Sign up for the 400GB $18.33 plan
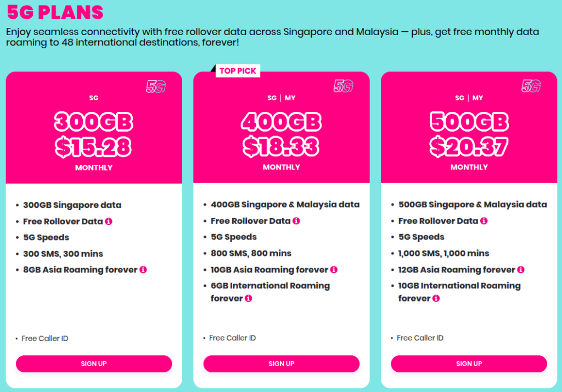 tap(282, 363)
